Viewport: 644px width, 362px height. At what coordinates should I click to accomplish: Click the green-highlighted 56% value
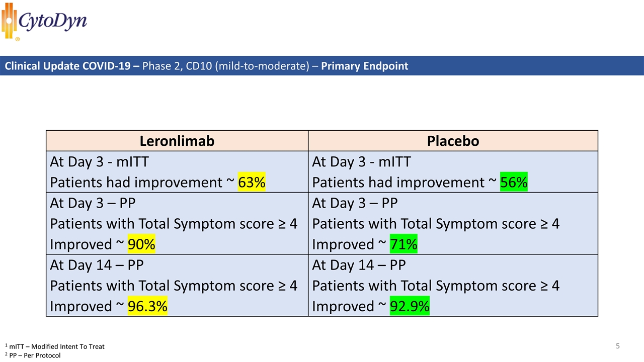tap(514, 183)
